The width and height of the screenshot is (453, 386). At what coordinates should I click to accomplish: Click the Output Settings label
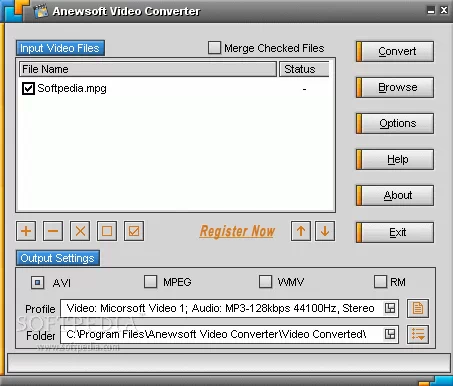click(x=58, y=258)
